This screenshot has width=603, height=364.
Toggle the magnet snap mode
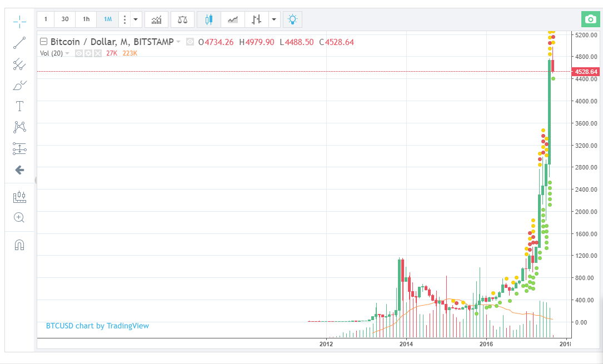pos(19,245)
